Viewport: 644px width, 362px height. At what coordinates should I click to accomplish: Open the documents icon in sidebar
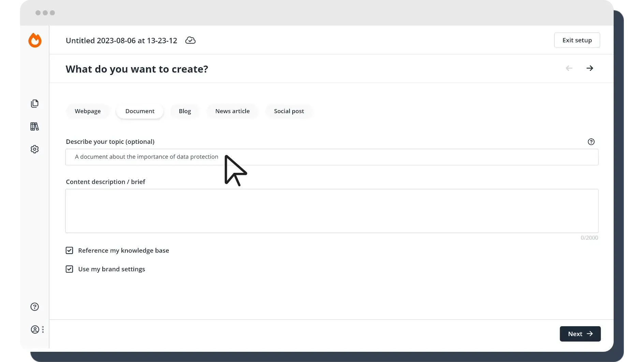click(34, 104)
